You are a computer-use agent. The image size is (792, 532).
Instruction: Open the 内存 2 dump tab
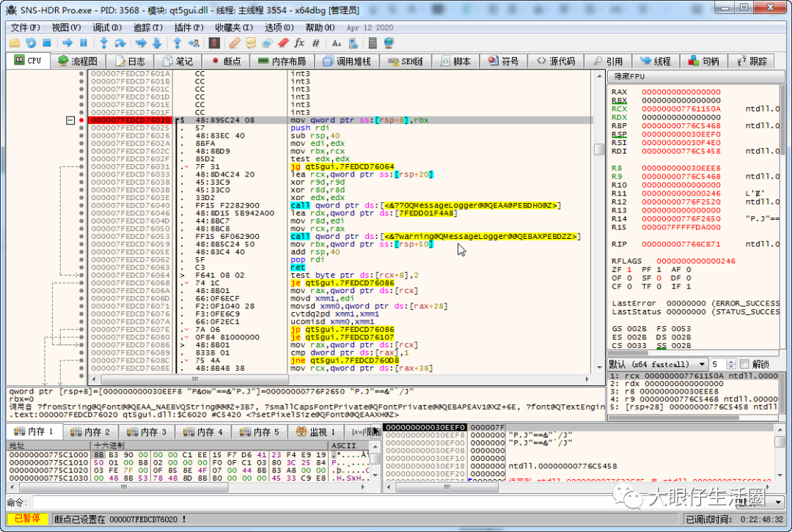pyautogui.click(x=90, y=432)
